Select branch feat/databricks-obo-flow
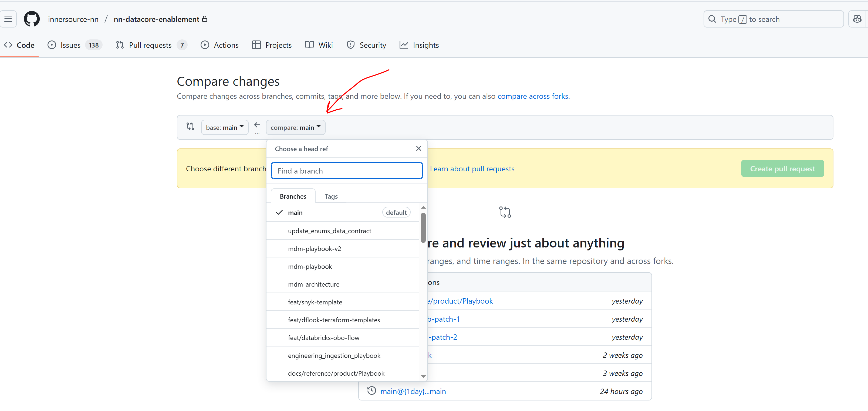This screenshot has height=411, width=868. click(343, 338)
